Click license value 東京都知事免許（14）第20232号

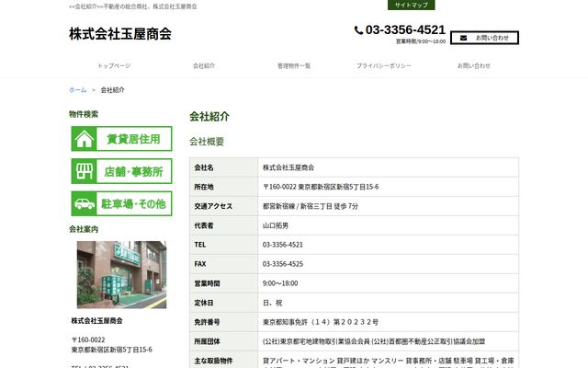coord(321,322)
